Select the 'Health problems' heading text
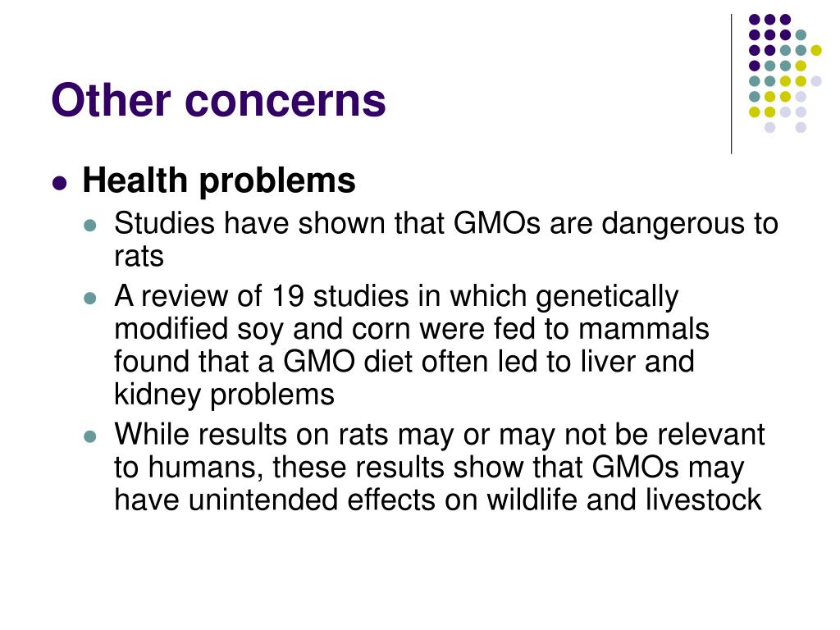The height and width of the screenshot is (630, 840). (218, 180)
